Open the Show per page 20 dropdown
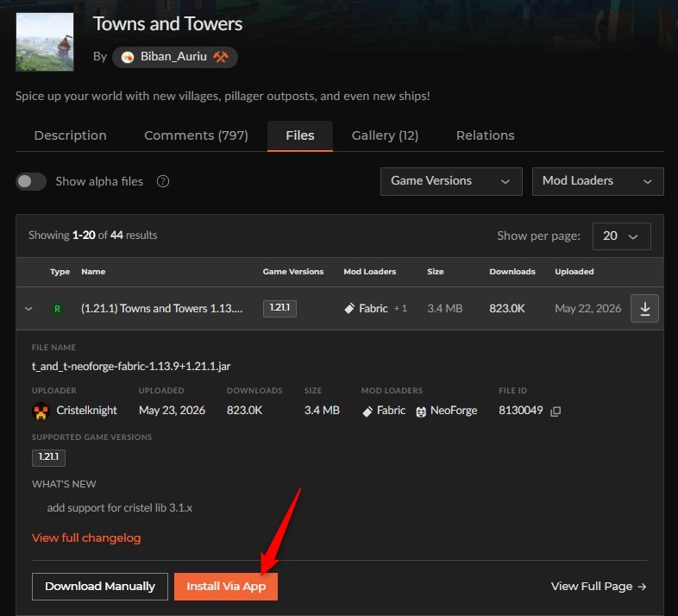Image resolution: width=678 pixels, height=616 pixels. [621, 236]
